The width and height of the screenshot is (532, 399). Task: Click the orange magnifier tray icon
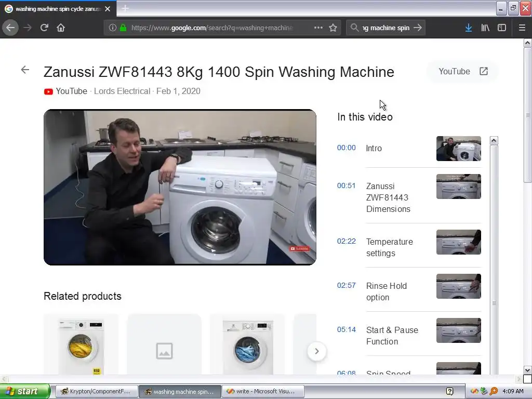coord(494,391)
